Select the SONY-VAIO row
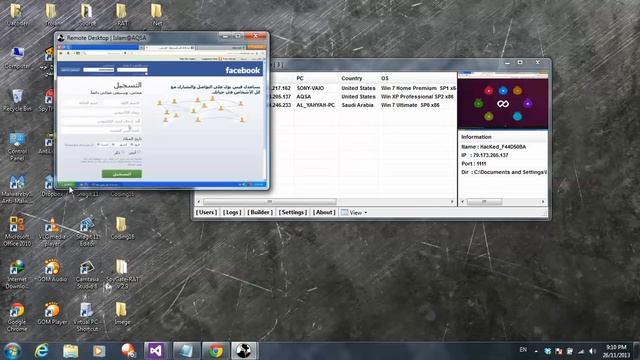Screen dimensions: 640x360 pos(362,88)
